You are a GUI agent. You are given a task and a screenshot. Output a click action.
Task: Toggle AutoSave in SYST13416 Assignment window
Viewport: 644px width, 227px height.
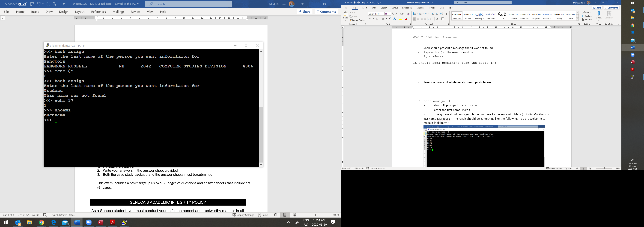(356, 3)
